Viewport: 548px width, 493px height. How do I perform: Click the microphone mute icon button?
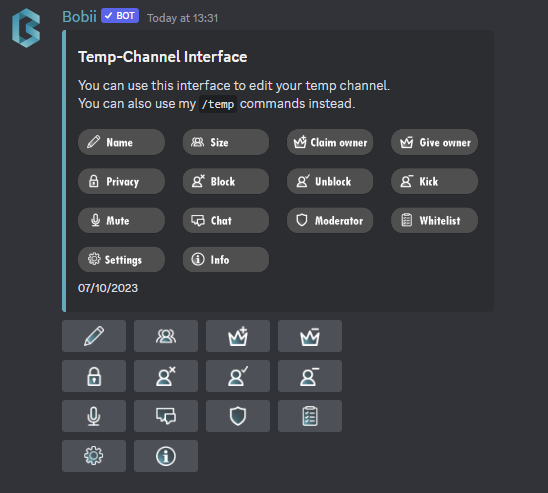[94, 416]
